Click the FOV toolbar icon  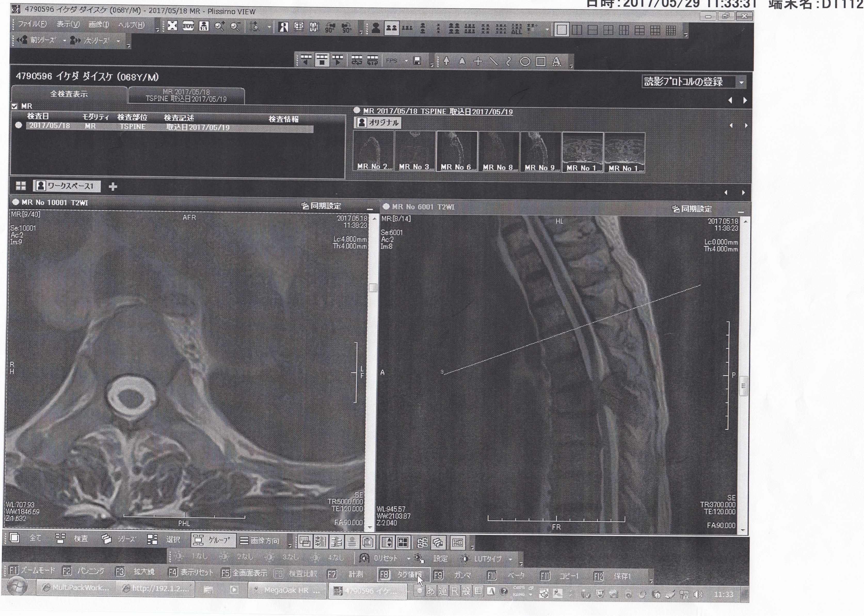click(188, 26)
